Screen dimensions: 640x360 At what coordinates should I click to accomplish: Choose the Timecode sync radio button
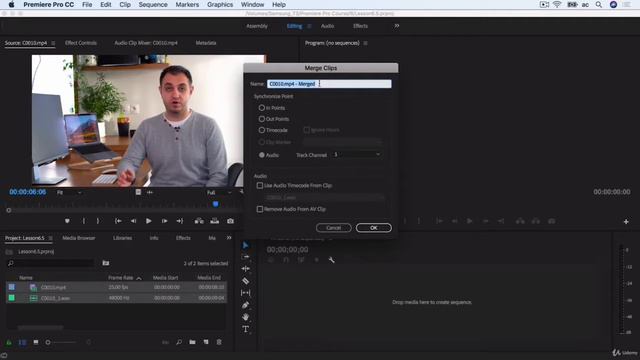pos(262,130)
